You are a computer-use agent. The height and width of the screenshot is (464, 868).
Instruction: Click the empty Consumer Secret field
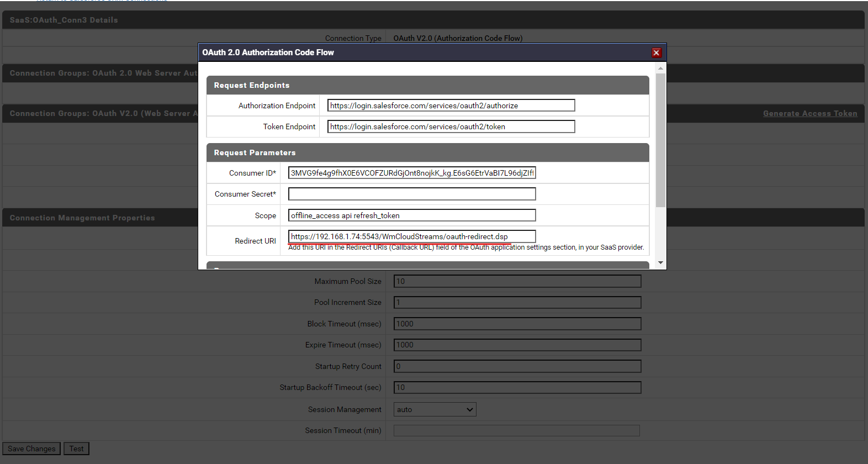pos(411,194)
